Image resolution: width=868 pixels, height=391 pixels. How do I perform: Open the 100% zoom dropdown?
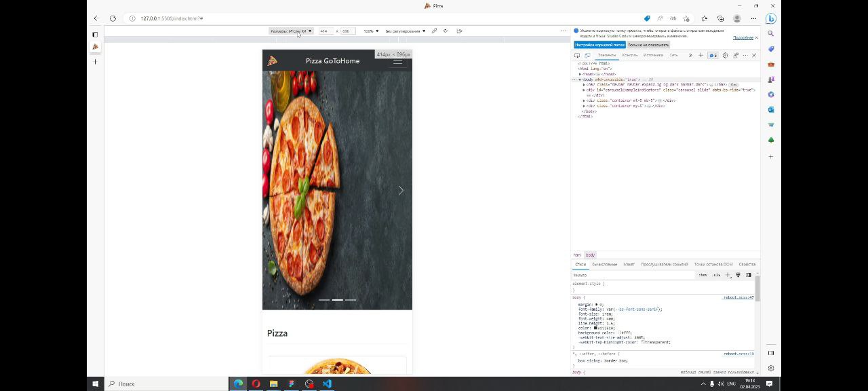pos(371,31)
